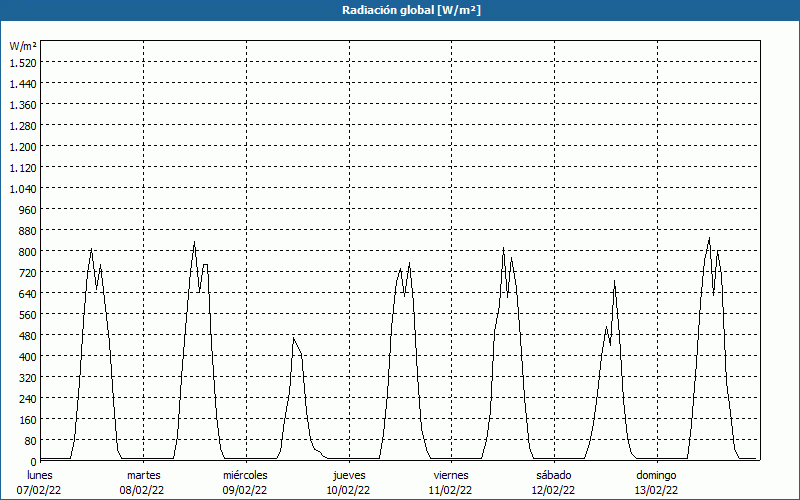800x500 pixels.
Task: Click the 'miércoles' day label
Action: pos(245,475)
